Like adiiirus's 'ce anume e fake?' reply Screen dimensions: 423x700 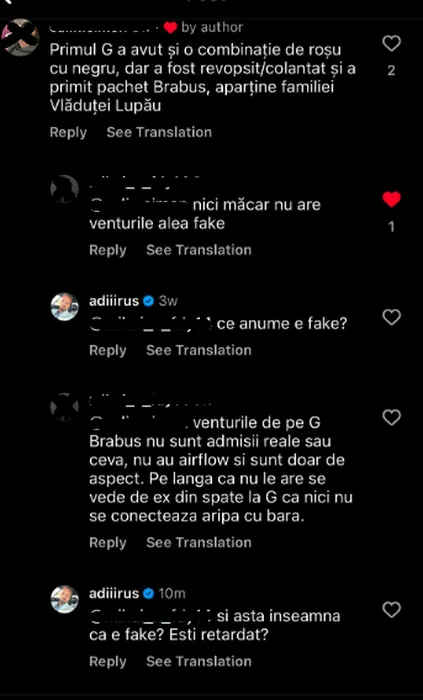pyautogui.click(x=392, y=317)
